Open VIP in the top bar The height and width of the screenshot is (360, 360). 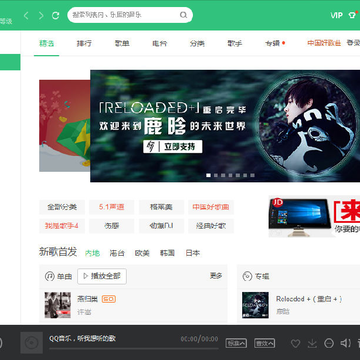pyautogui.click(x=336, y=15)
